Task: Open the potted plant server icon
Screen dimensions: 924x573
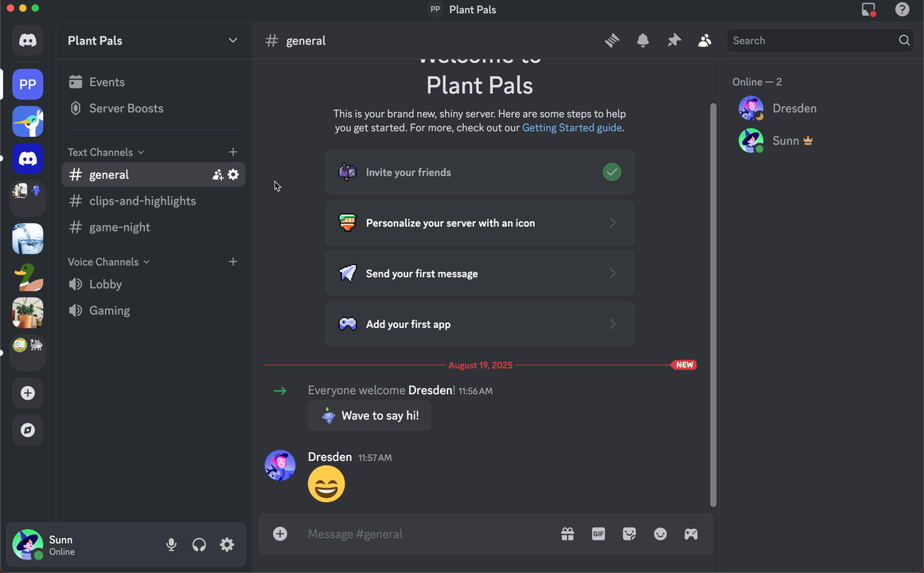Action: tap(28, 313)
